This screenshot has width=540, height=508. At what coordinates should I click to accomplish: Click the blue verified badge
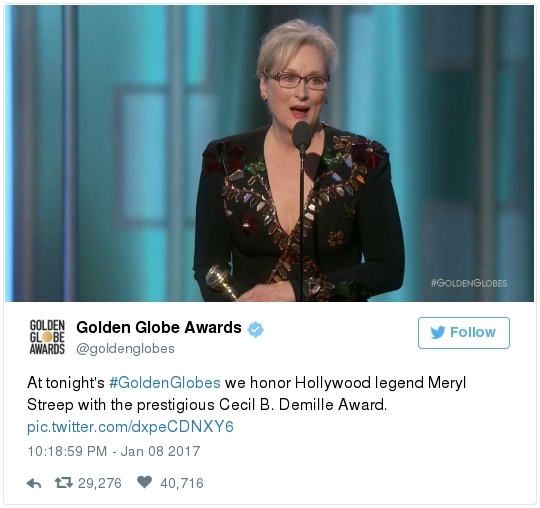coord(255,329)
